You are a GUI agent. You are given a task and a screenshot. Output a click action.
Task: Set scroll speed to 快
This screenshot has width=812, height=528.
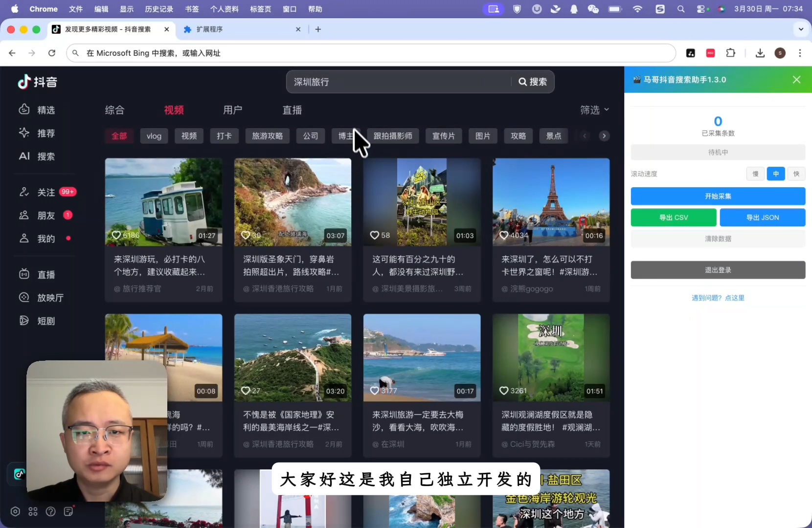point(796,174)
